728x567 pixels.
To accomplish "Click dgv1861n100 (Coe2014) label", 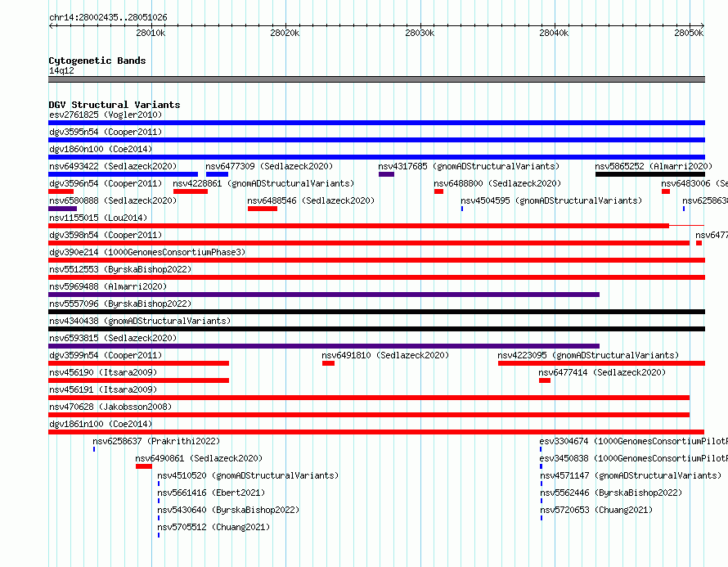I will click(101, 424).
